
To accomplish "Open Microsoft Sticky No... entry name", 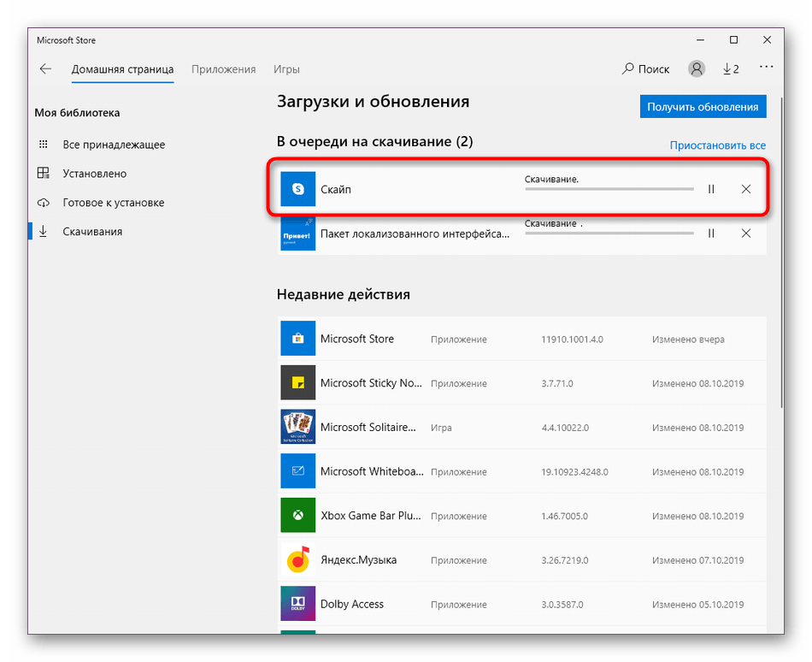I will 371,383.
